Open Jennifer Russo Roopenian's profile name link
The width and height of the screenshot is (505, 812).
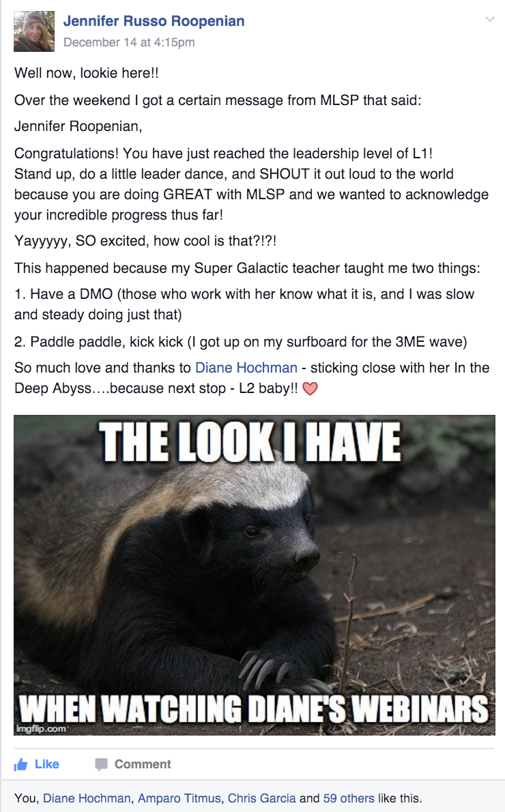click(154, 21)
